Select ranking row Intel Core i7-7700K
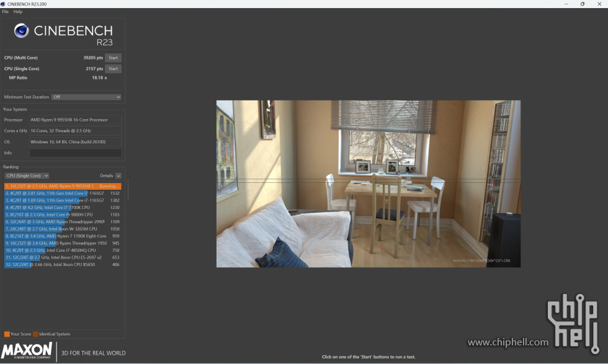The image size is (608, 364). point(63,207)
